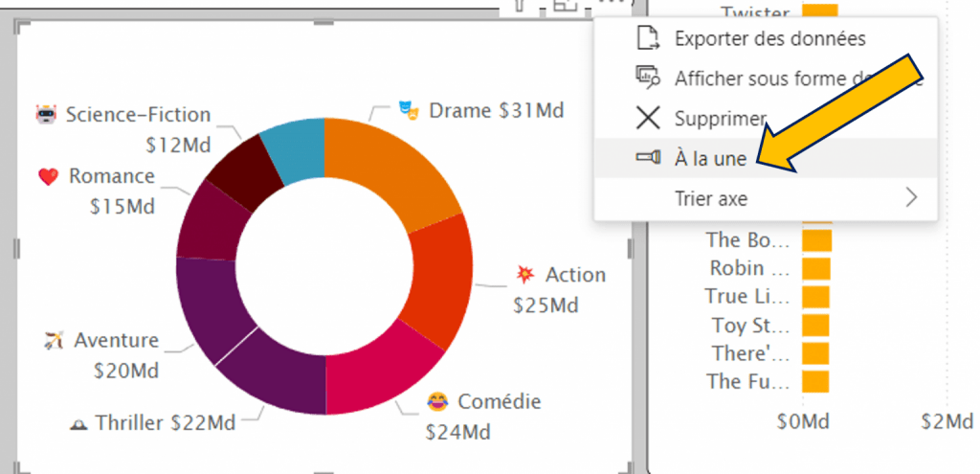Click the $12Md value under Science-Fiction
Image resolution: width=980 pixels, height=474 pixels.
click(x=178, y=146)
